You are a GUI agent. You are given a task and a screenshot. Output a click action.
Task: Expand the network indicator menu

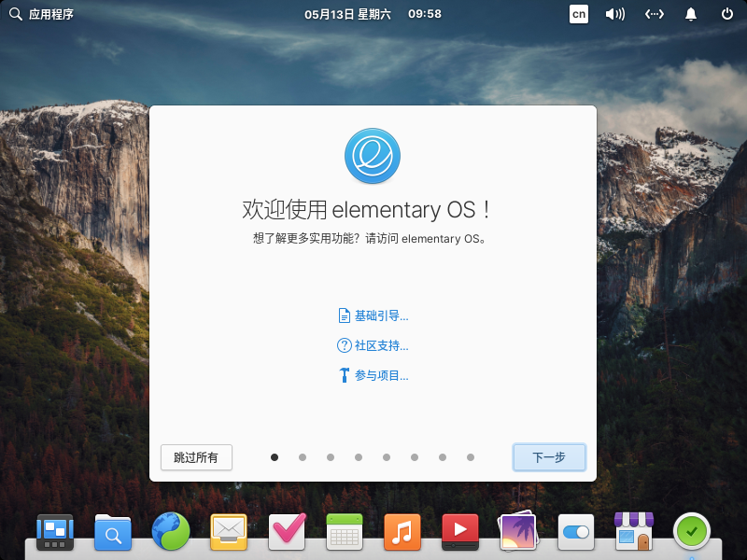(x=655, y=14)
